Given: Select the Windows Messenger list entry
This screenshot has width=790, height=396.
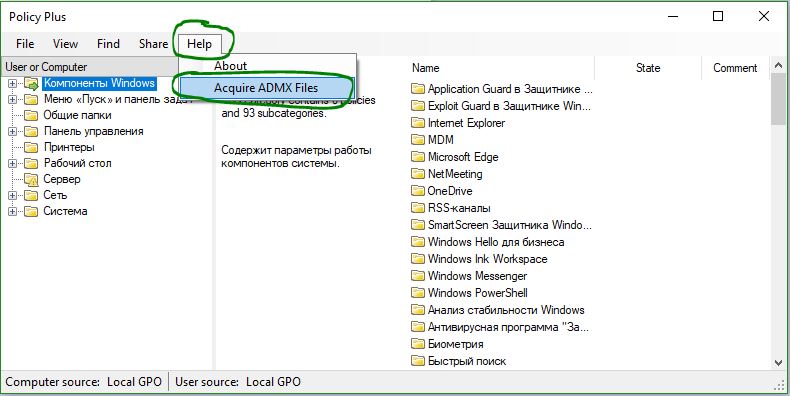Looking at the screenshot, I should pyautogui.click(x=477, y=276).
